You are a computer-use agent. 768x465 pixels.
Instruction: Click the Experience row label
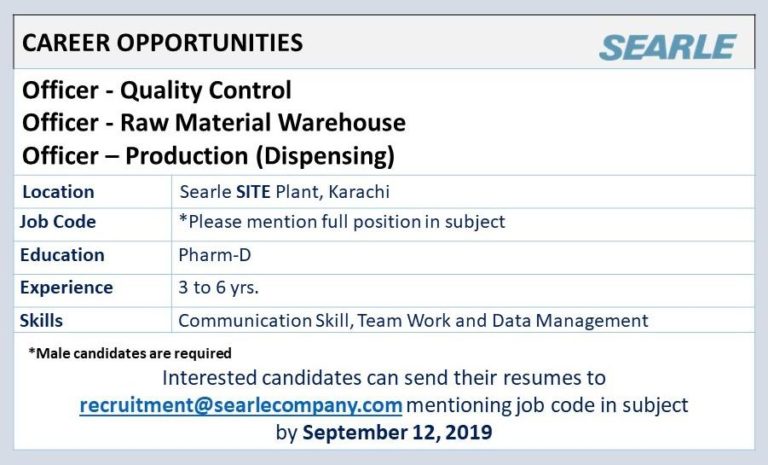tap(66, 288)
